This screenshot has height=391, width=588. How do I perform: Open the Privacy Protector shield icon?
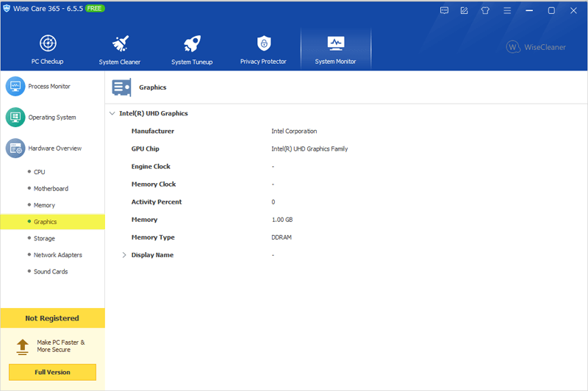pyautogui.click(x=264, y=43)
